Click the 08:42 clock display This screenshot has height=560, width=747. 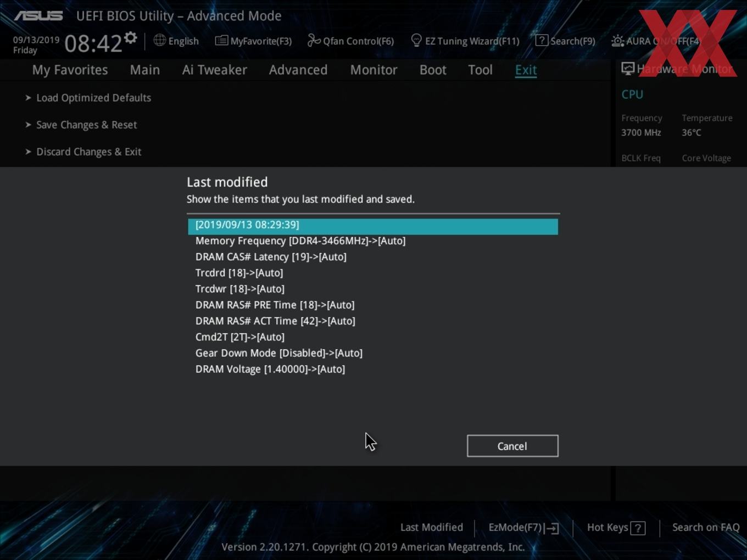click(93, 43)
